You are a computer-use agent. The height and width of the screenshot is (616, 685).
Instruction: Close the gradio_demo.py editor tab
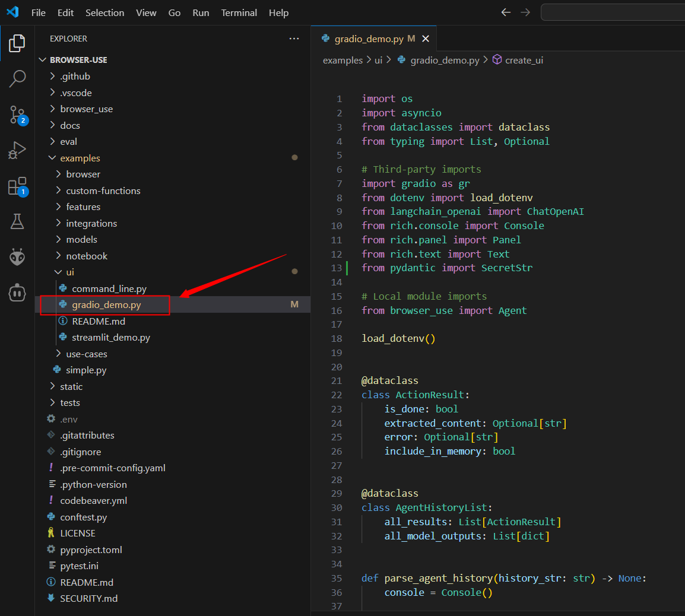(426, 39)
